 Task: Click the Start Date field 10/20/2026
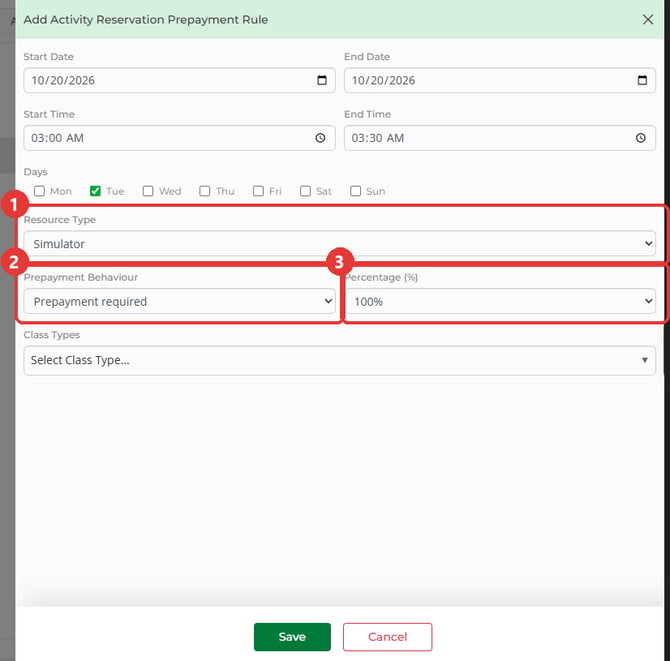point(179,80)
